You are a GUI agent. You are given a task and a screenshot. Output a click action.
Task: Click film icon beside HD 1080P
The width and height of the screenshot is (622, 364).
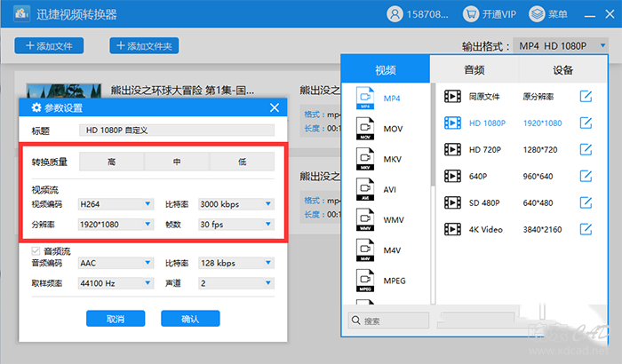pyautogui.click(x=452, y=123)
